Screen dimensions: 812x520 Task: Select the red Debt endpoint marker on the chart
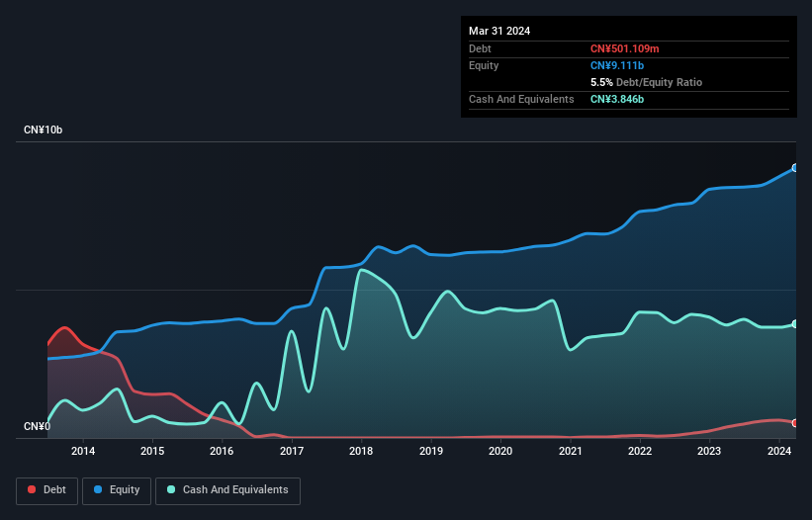tap(795, 423)
